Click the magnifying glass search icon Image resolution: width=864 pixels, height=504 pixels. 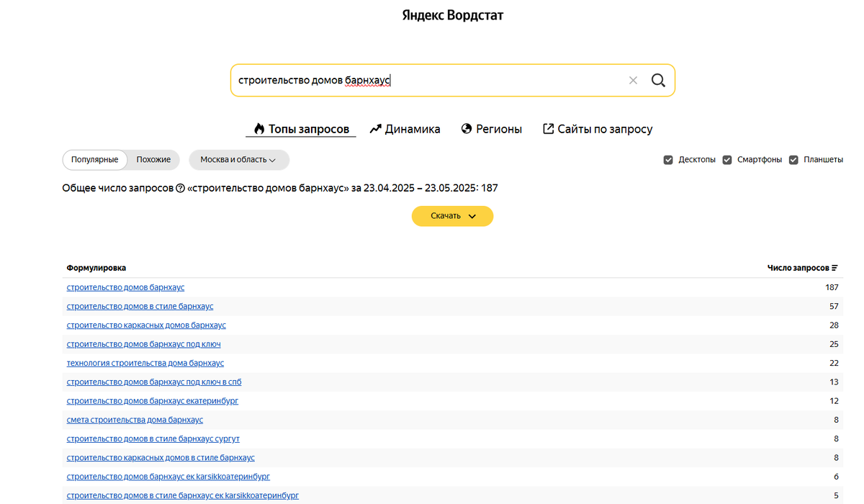pos(657,80)
